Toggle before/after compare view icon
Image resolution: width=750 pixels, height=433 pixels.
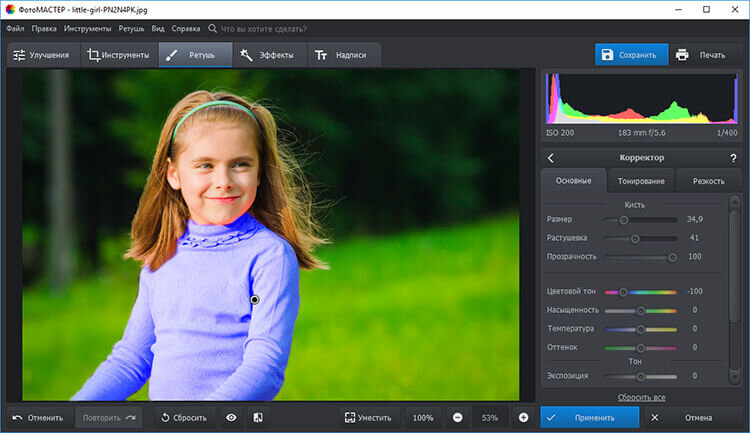click(x=257, y=417)
